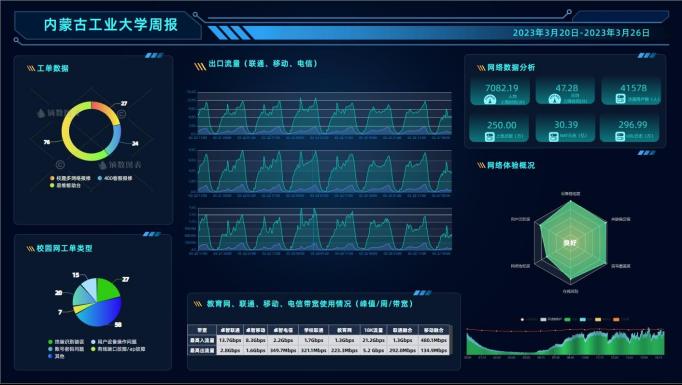This screenshot has width=682, height=385.
Task: Toggle the green legend swatch above the area chart
Action: coord(567,320)
